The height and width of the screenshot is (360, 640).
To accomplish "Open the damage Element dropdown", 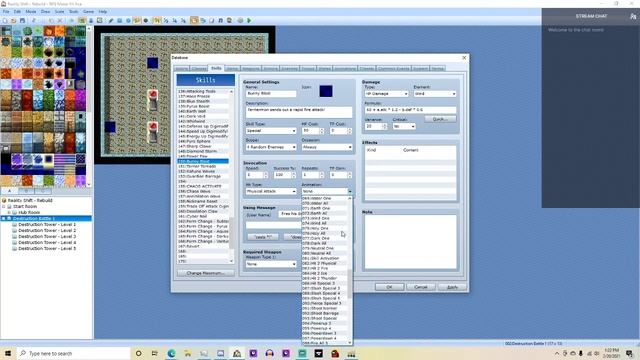I will (435, 93).
